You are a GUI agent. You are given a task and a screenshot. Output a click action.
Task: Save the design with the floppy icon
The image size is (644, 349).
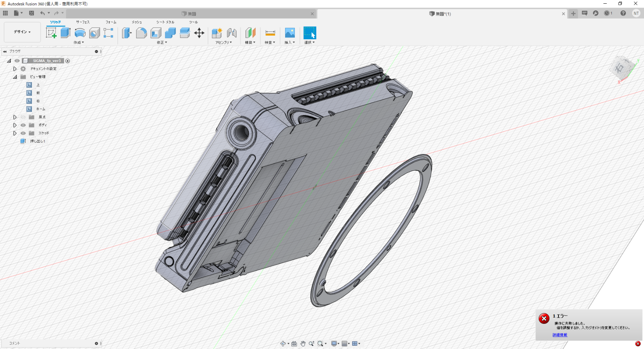(x=31, y=13)
